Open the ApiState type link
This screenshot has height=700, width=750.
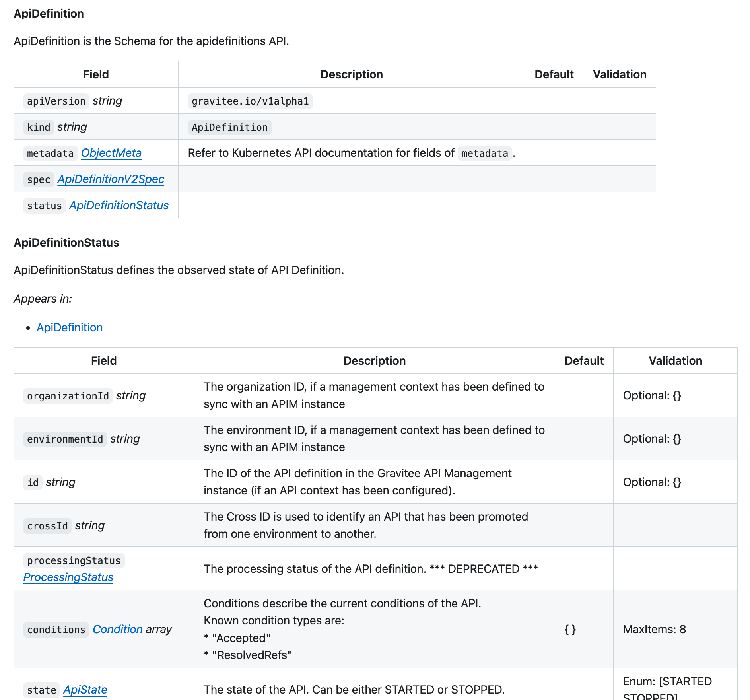85,690
